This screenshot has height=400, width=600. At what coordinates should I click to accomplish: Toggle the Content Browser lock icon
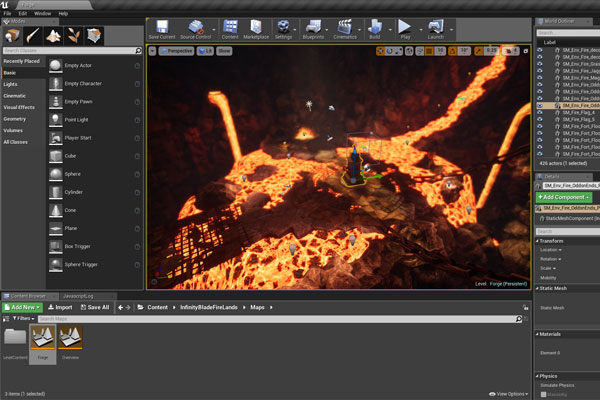coord(525,307)
